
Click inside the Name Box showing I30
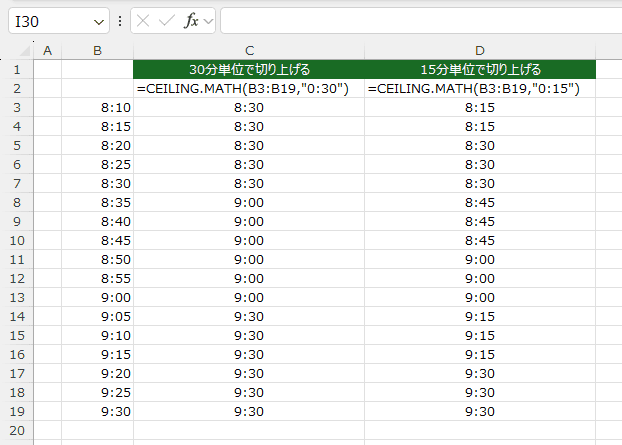coord(50,21)
